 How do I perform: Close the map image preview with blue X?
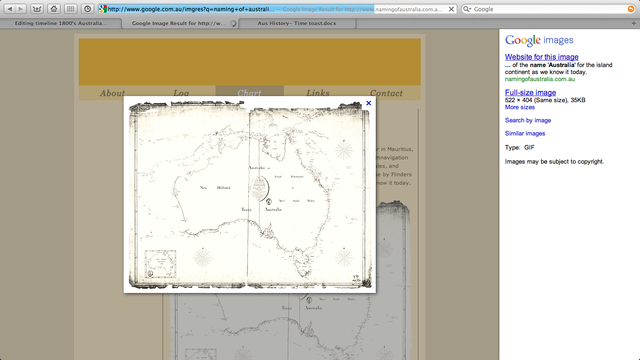tap(369, 103)
